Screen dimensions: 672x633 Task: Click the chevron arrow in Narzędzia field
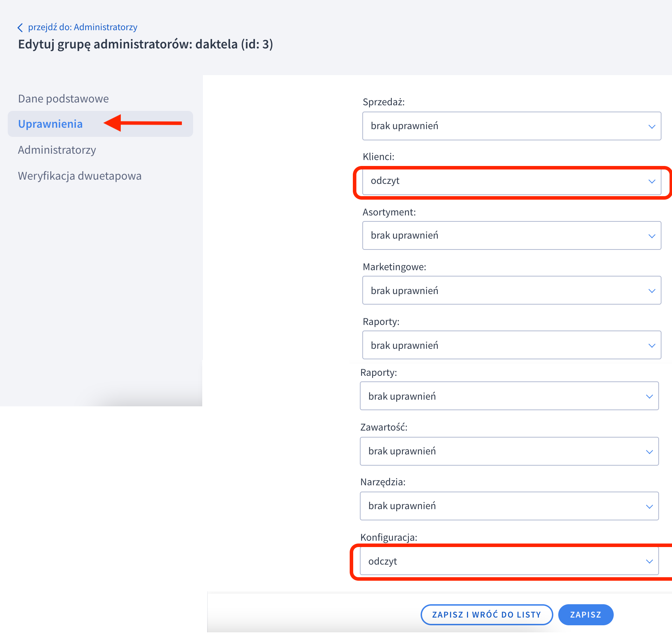[x=649, y=506]
